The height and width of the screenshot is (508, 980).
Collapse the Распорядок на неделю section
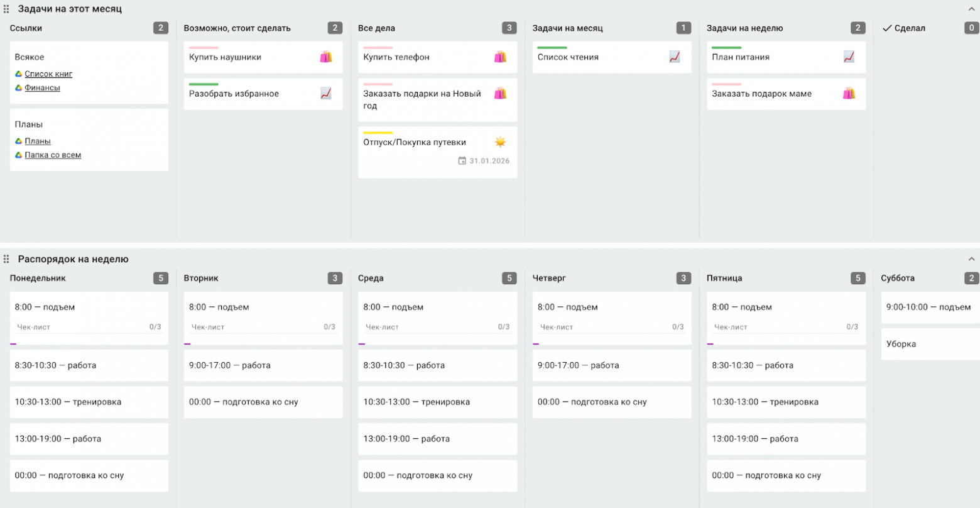coord(971,259)
